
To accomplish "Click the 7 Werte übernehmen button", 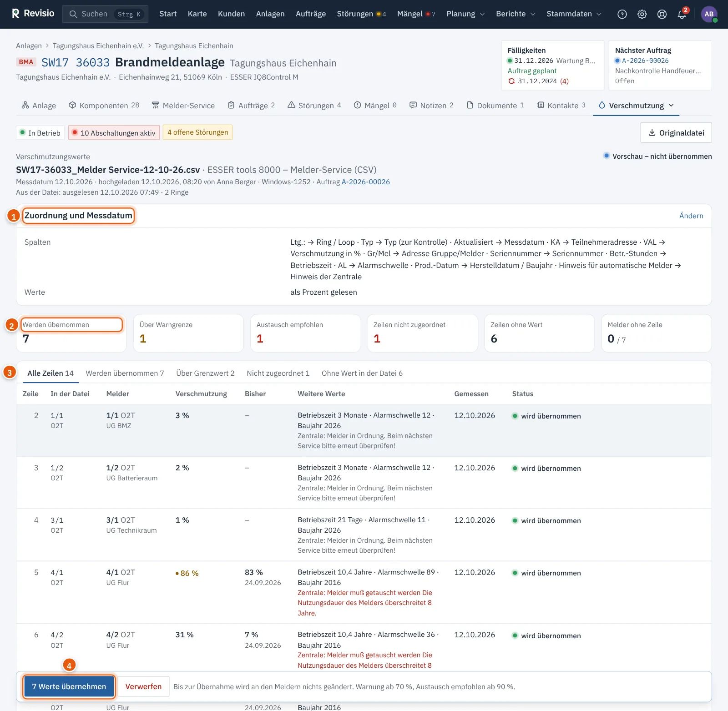I will click(x=69, y=686).
